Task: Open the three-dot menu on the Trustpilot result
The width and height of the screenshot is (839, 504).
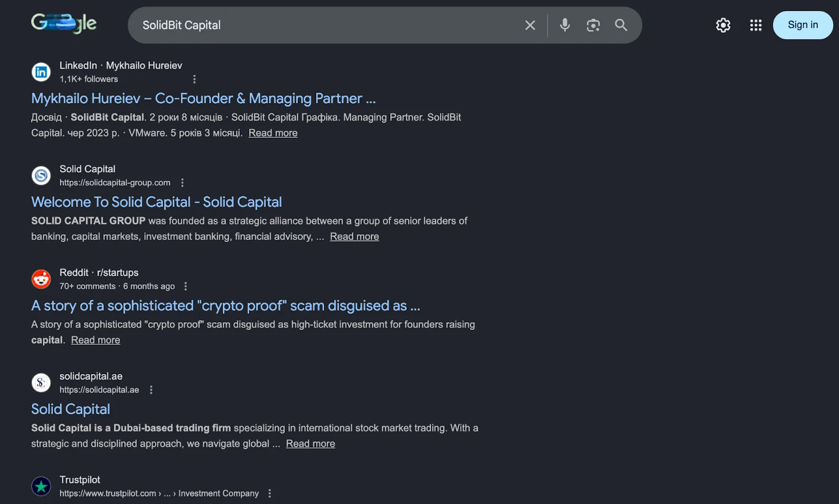Action: tap(270, 493)
